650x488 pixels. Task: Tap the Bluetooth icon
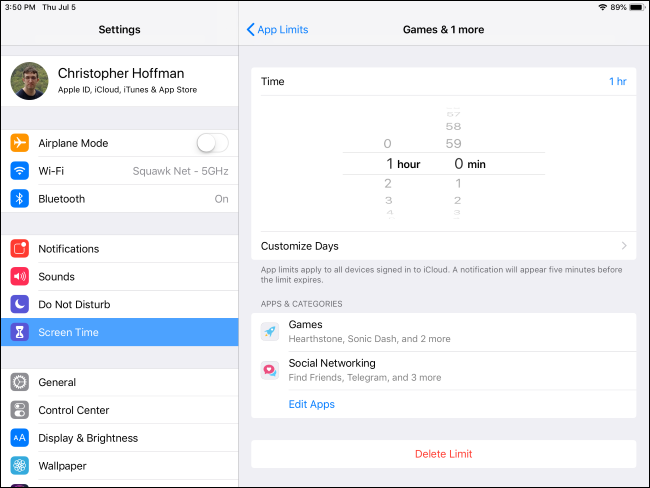coord(20,199)
